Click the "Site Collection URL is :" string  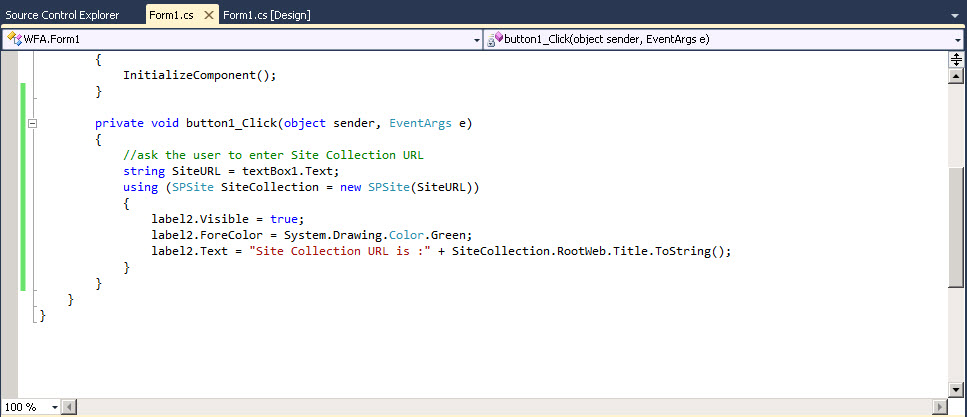(x=339, y=251)
